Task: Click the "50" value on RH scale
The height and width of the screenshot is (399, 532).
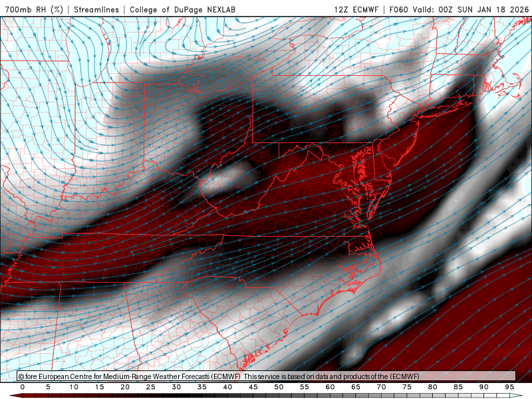Action: click(x=279, y=387)
